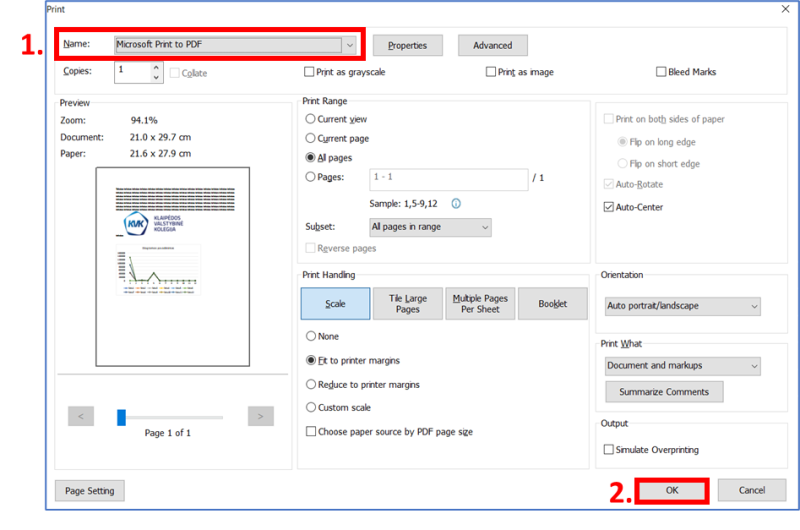Enable Print as grayscale checkbox
The height and width of the screenshot is (530, 800).
click(309, 72)
